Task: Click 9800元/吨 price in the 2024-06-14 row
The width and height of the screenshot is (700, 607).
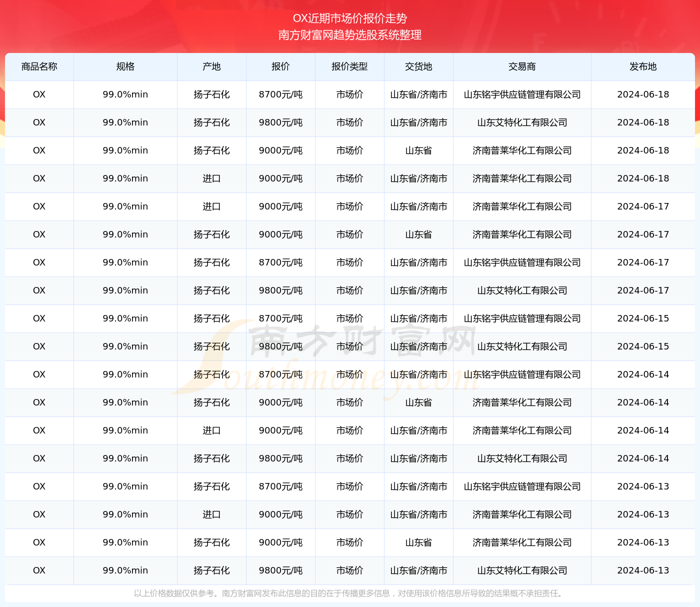Action: point(280,458)
